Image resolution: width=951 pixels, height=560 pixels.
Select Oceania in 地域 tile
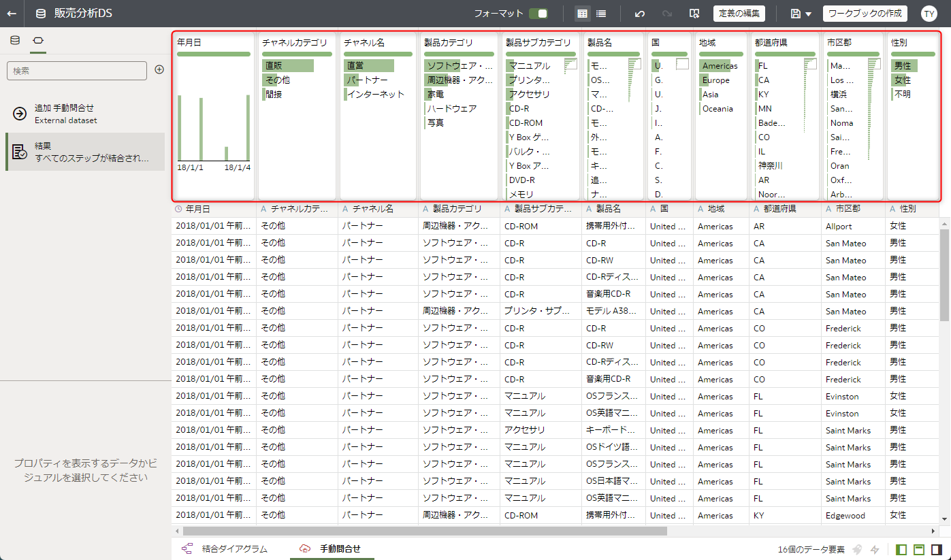click(718, 109)
